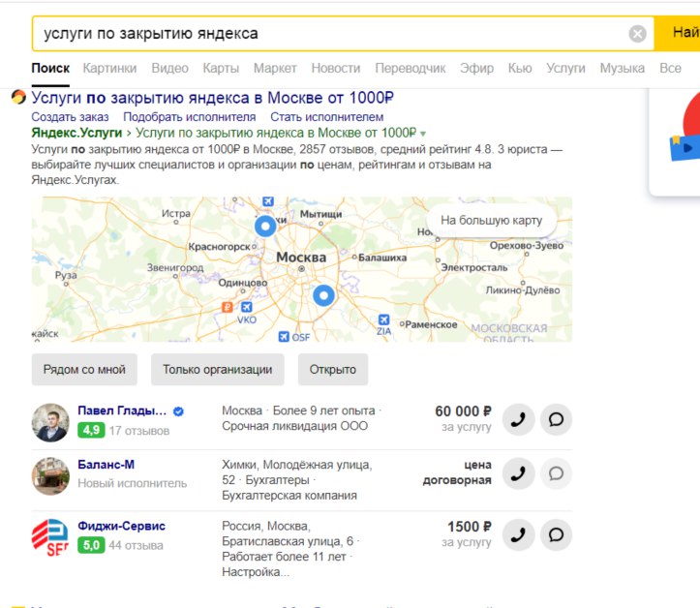Viewport: 700px width, 608px height.
Task: Switch to the Карты tab
Action: click(221, 68)
